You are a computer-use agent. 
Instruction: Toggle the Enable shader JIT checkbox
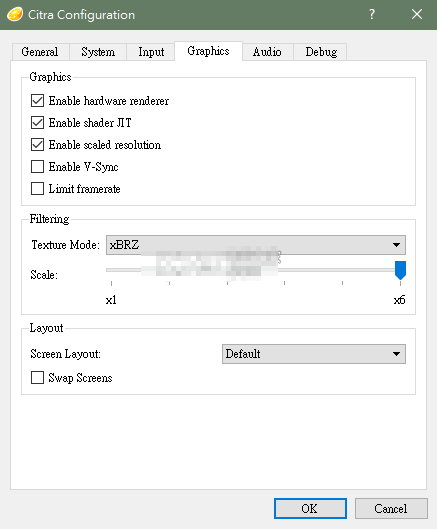pos(37,122)
